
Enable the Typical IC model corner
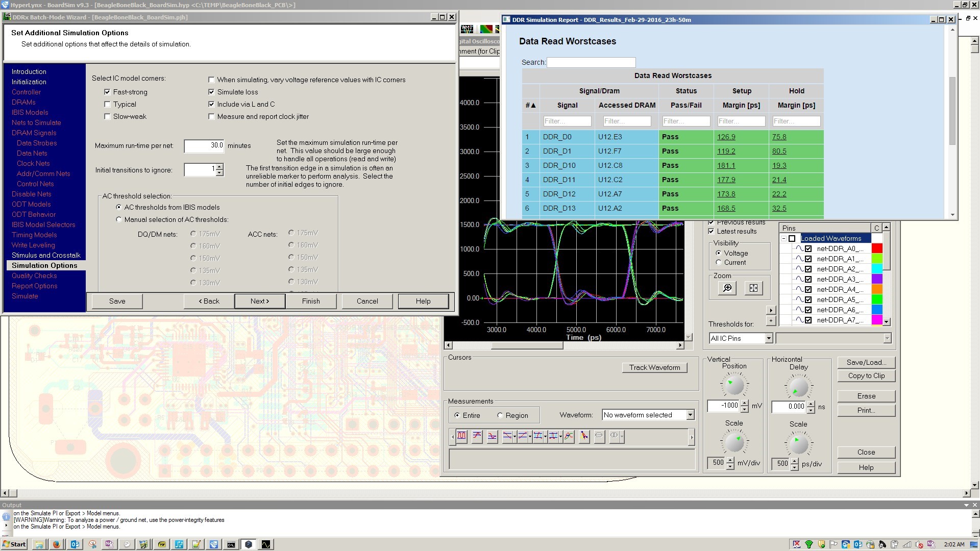(107, 104)
